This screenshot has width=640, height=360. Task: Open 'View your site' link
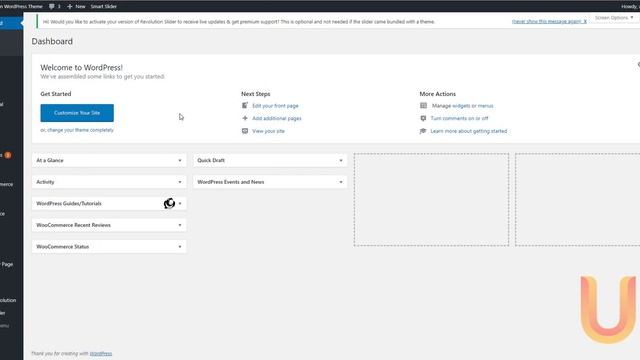268,131
